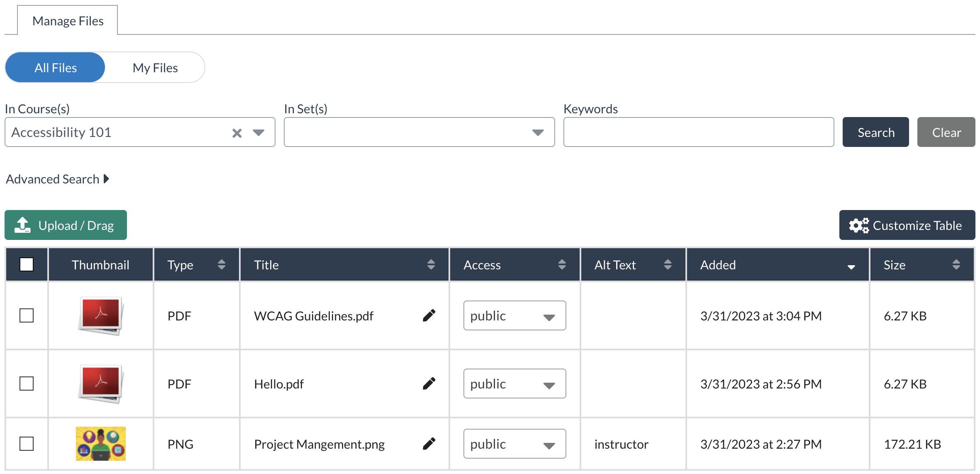Viewport: 980px width, 474px height.
Task: Click pencil edit icon for Hello.pdf
Action: pyautogui.click(x=429, y=384)
